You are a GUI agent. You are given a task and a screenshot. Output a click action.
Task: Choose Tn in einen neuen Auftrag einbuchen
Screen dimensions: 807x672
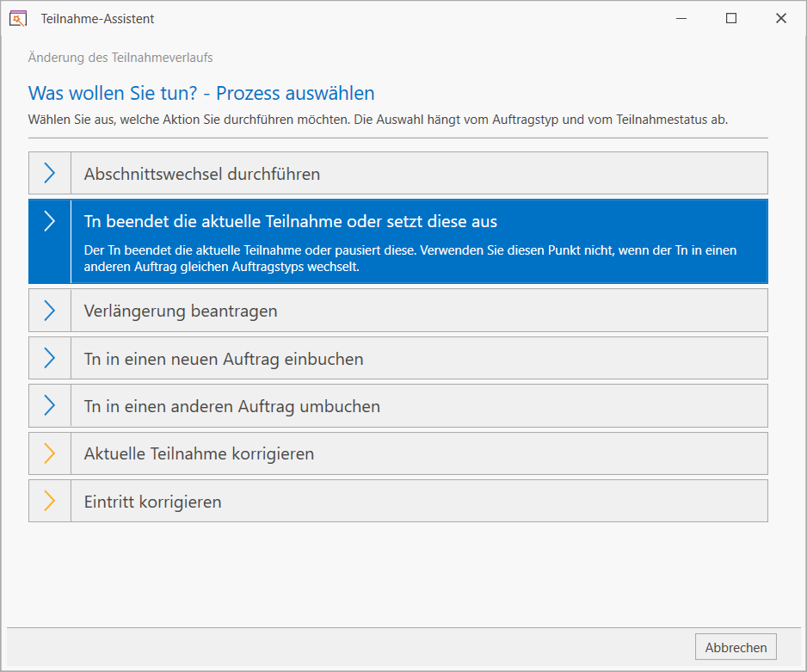click(x=397, y=358)
